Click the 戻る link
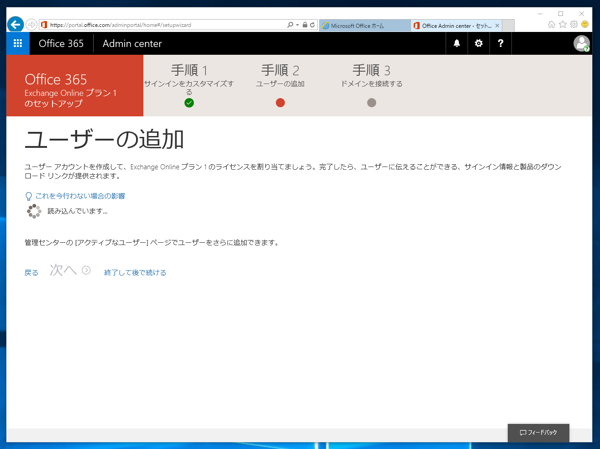Viewport: 600px width, 449px height. coord(31,273)
